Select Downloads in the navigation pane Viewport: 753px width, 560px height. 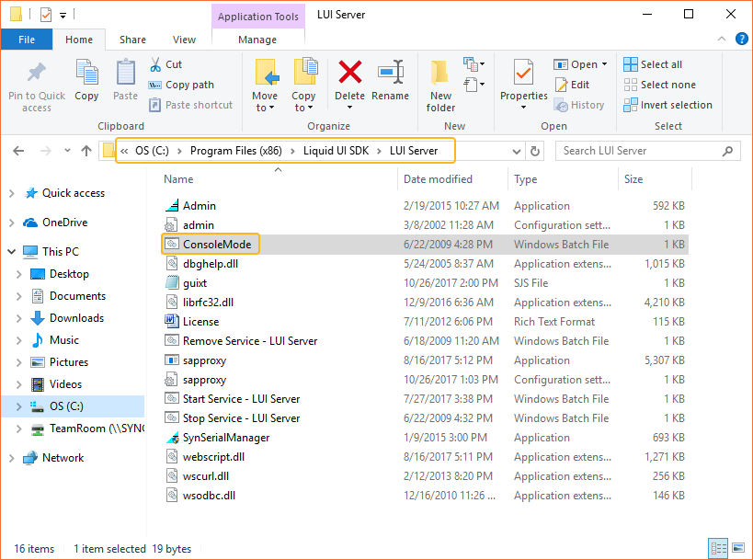tap(76, 318)
